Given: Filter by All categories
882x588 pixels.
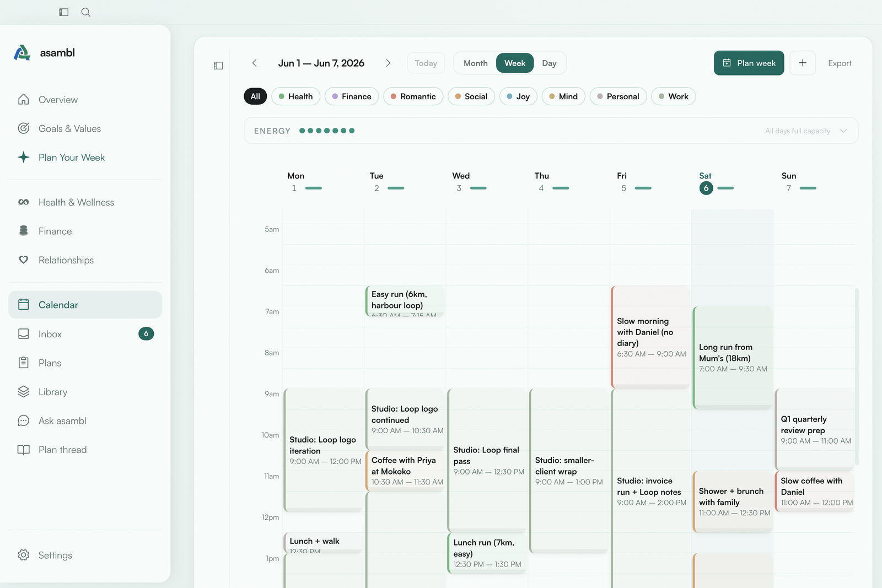Looking at the screenshot, I should pyautogui.click(x=255, y=96).
